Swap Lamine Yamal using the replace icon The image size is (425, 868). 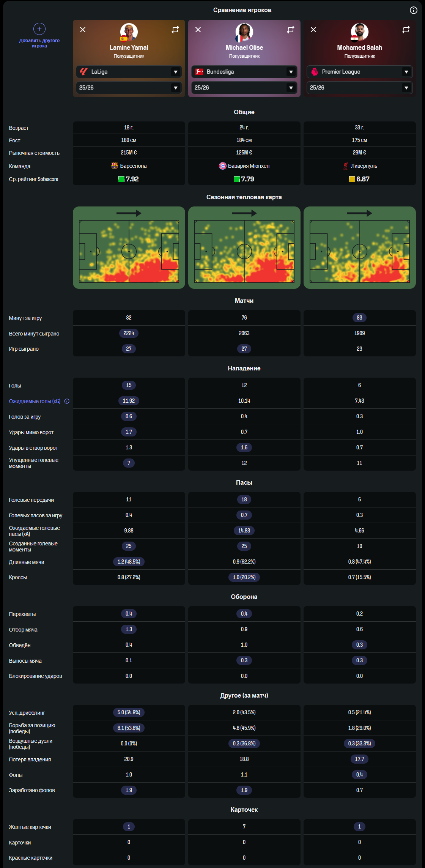(175, 30)
